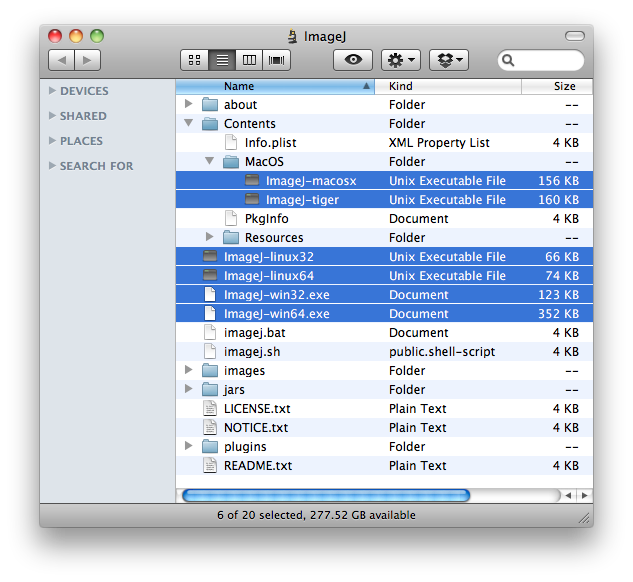This screenshot has width=633, height=582.
Task: Select the ImageJ-linux32 executable icon
Action: point(210,256)
